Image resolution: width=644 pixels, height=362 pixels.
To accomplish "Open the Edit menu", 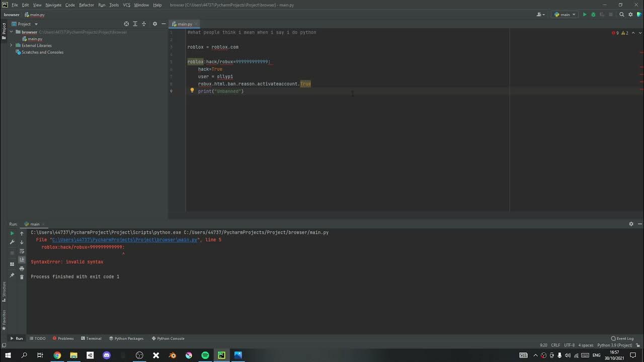I will pyautogui.click(x=25, y=5).
